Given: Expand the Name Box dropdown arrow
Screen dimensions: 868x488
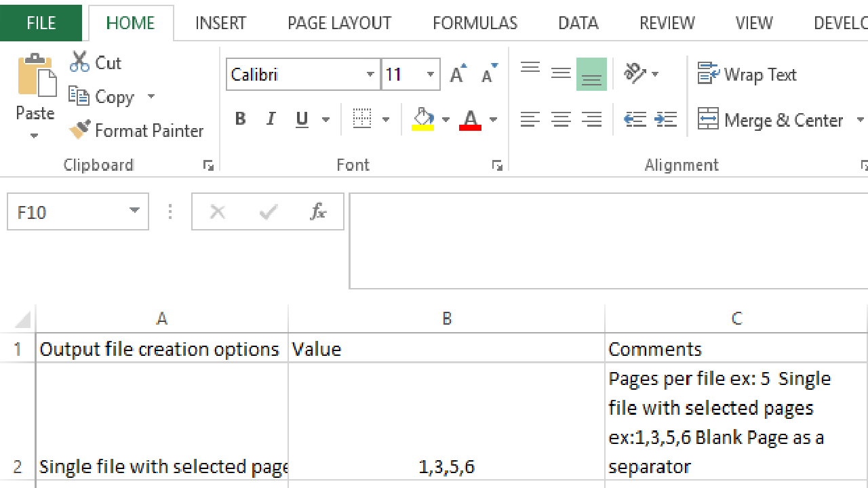Looking at the screenshot, I should [134, 212].
